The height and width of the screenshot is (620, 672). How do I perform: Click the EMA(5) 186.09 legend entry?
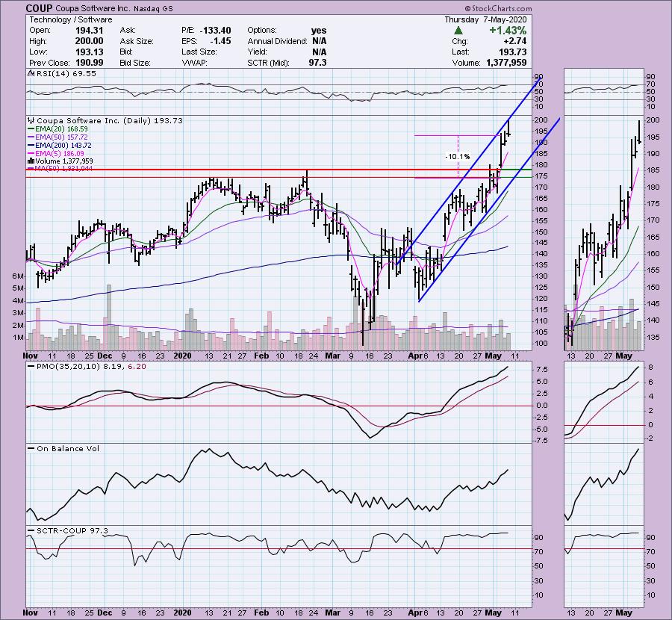(60, 153)
